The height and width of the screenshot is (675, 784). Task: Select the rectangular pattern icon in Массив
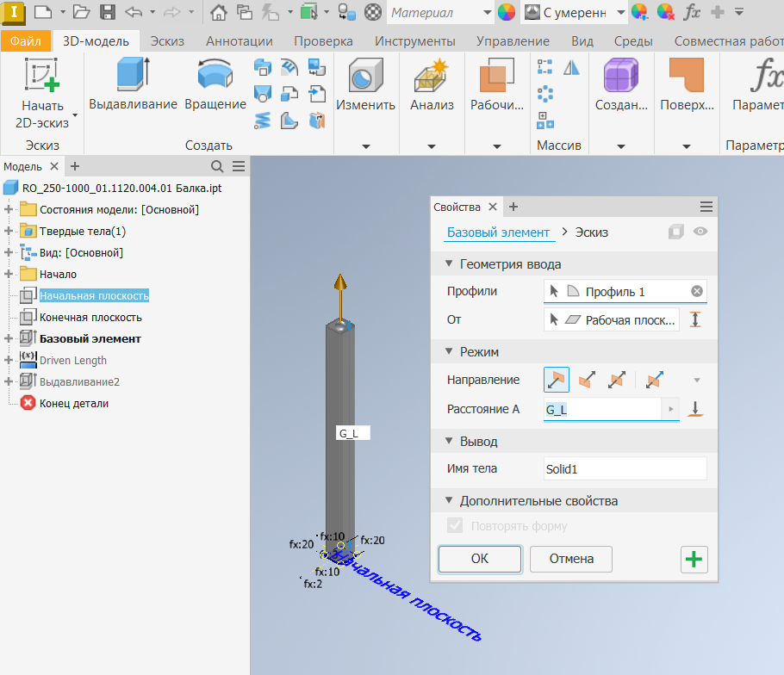[x=544, y=67]
